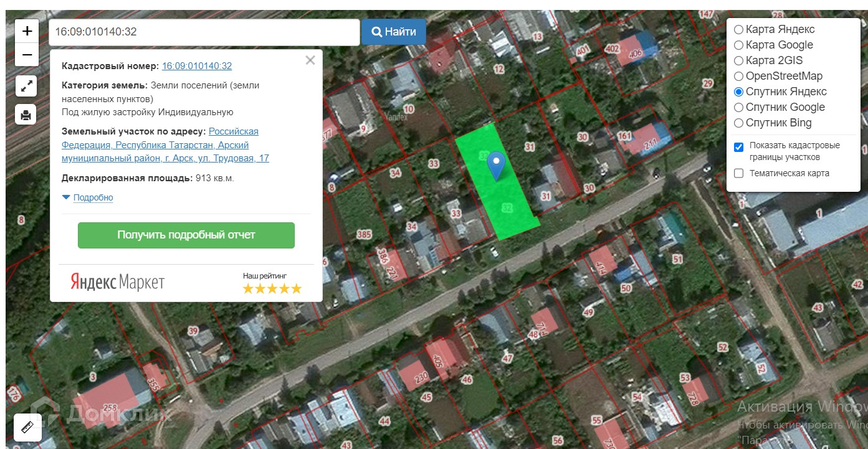Close the cadastral info popup

310,60
